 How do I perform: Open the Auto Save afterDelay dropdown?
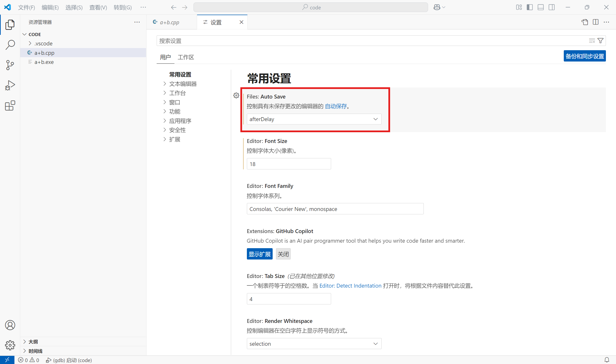pyautogui.click(x=314, y=119)
